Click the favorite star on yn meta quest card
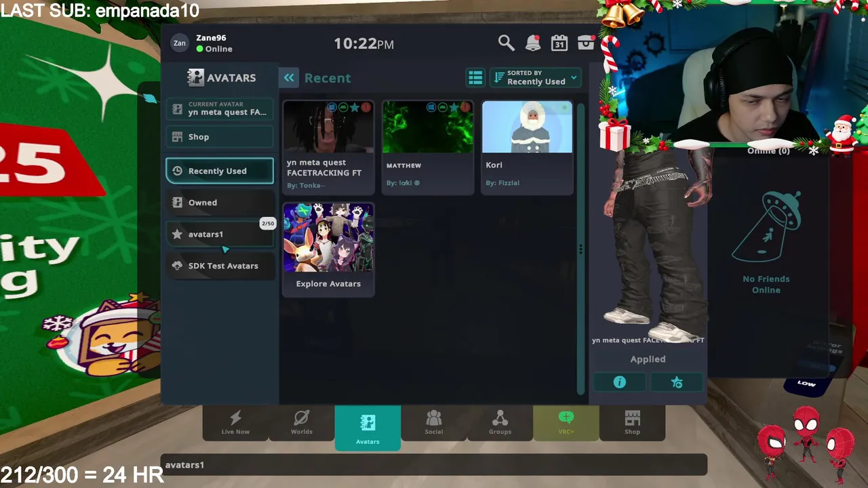The height and width of the screenshot is (488, 868). 354,108
